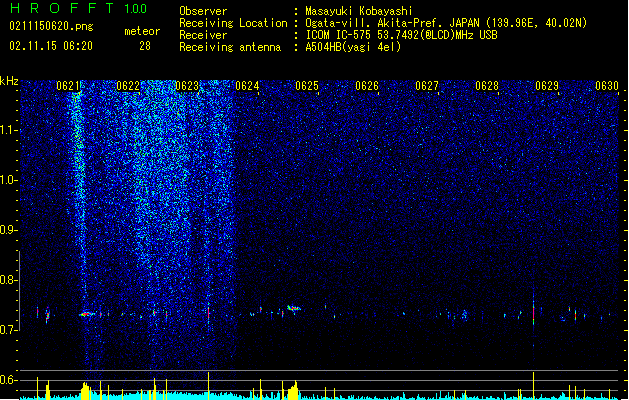The width and height of the screenshot is (629, 400).
Task: Click the meteor echo just before 0625
Action: click(294, 308)
